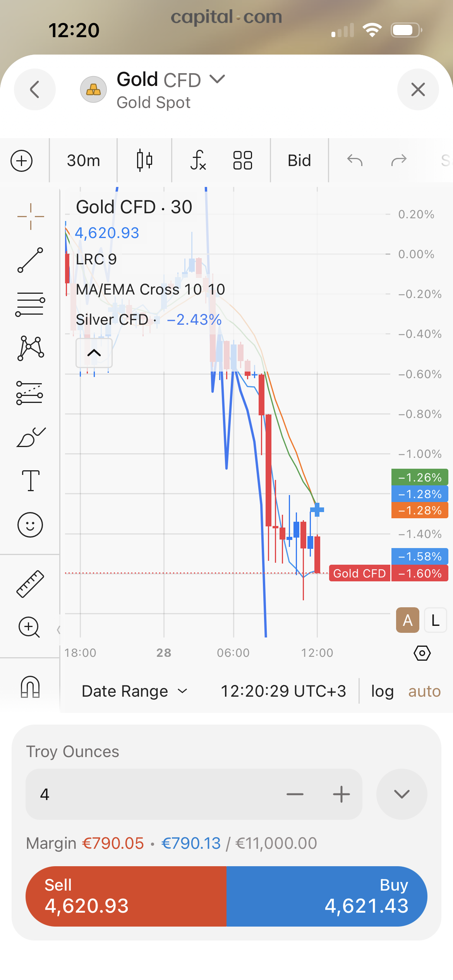This screenshot has width=453, height=980.
Task: Open the emoji icons tool
Action: pos(30,525)
